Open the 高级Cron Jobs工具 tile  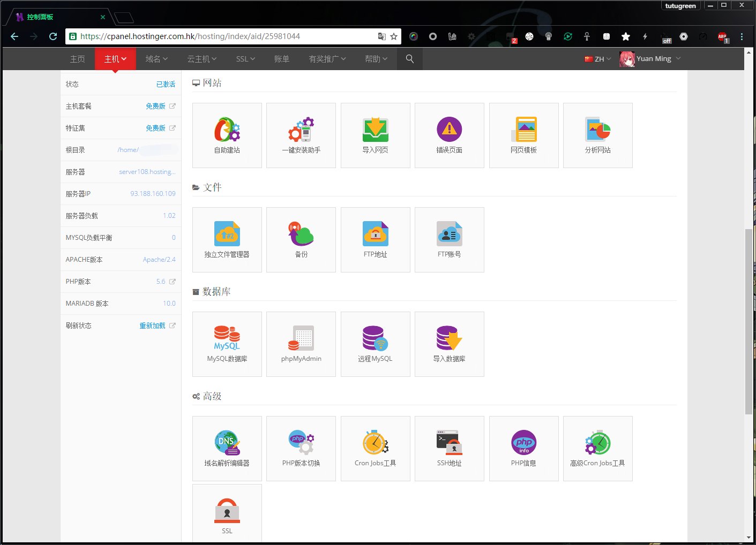(x=598, y=449)
